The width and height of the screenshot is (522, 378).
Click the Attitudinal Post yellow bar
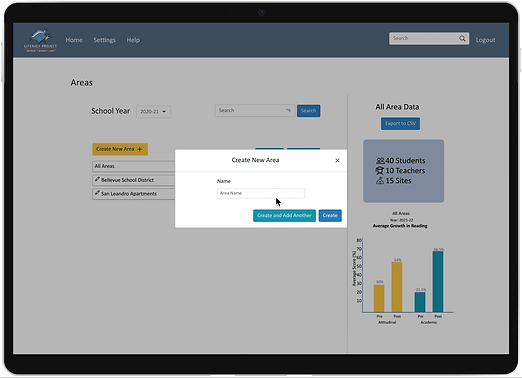click(x=397, y=287)
